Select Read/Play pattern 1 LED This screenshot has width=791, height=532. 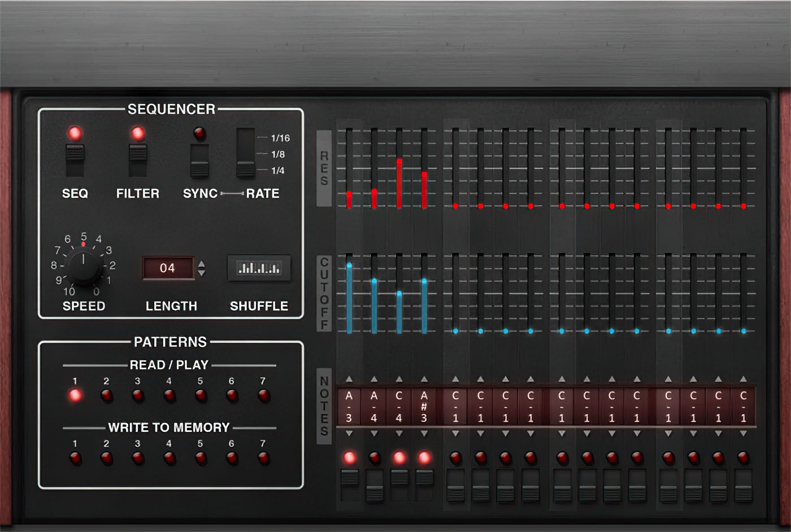point(75,395)
